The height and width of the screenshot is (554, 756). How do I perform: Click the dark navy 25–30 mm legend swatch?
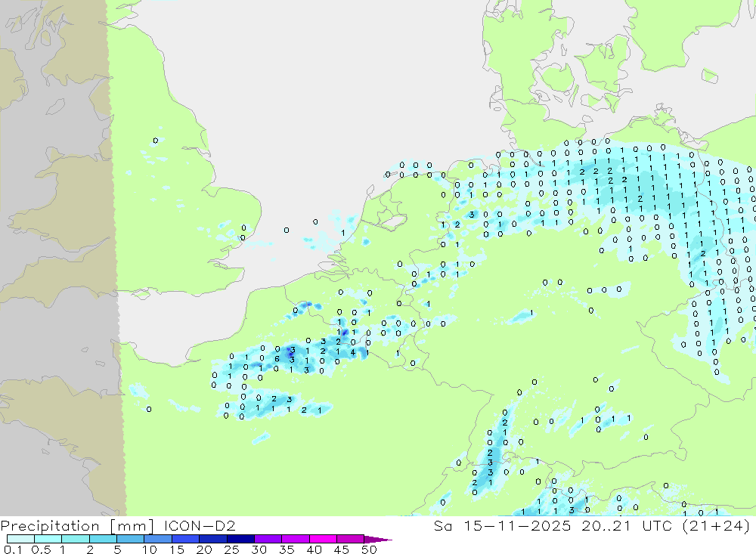click(240, 539)
